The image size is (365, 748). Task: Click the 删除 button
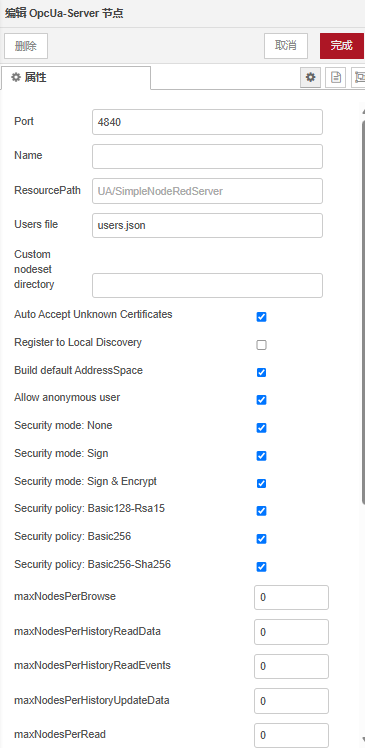click(x=26, y=46)
